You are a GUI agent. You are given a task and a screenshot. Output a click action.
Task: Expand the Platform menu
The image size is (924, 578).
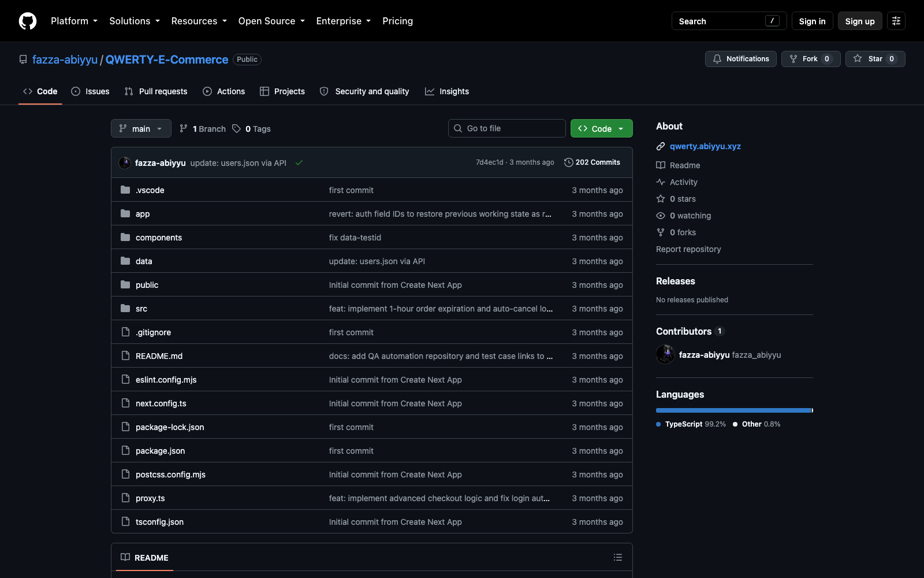[x=74, y=21]
